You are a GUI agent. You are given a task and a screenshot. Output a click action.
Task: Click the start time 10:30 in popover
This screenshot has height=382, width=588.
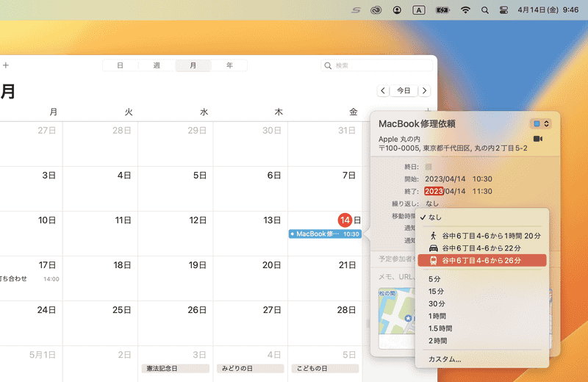(x=482, y=179)
